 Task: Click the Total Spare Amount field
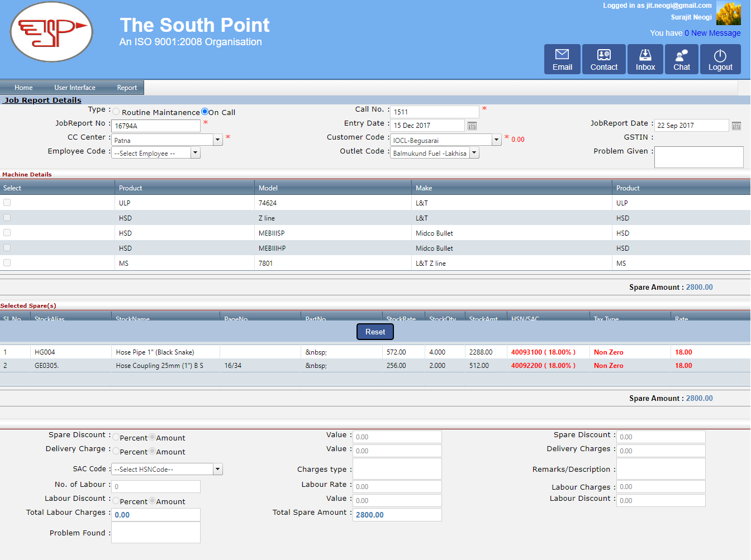[x=397, y=514]
